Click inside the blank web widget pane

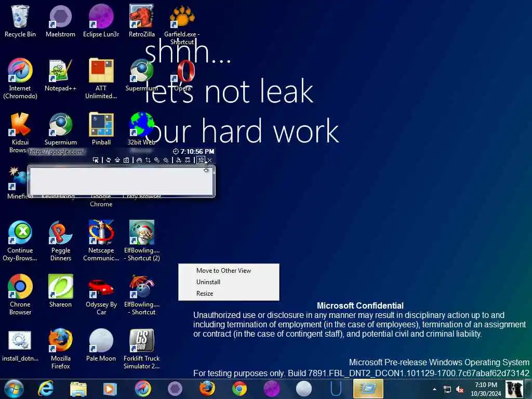point(121,181)
